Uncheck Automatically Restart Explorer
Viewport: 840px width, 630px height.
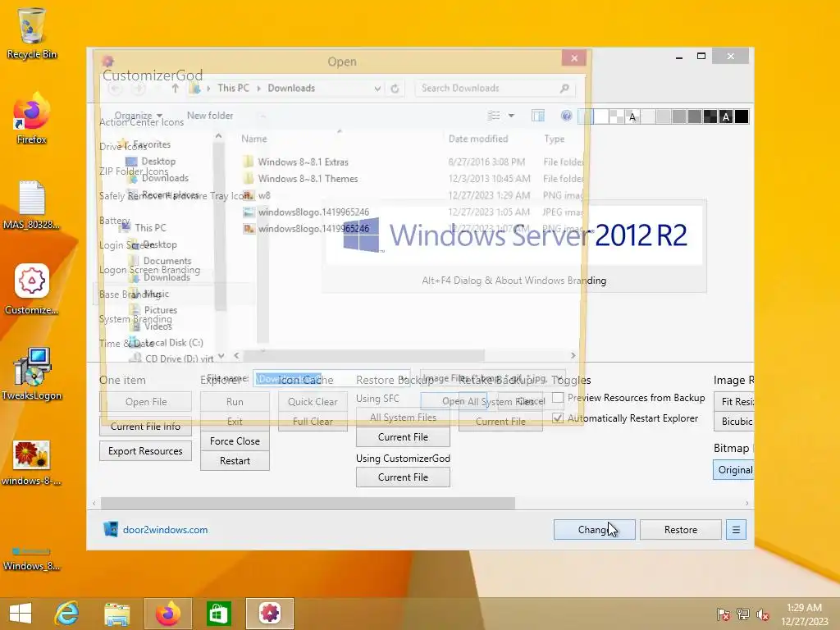tap(558, 418)
